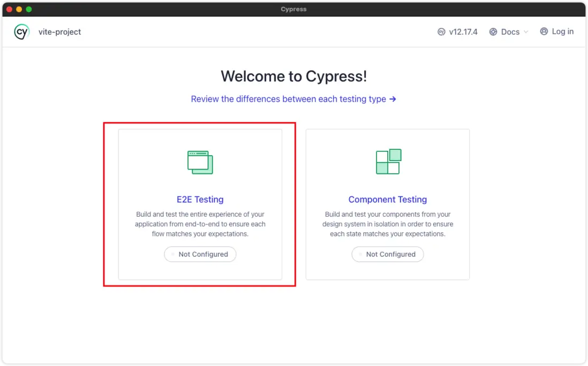The width and height of the screenshot is (588, 366).
Task: Minimize the Cypress window
Action: click(19, 10)
